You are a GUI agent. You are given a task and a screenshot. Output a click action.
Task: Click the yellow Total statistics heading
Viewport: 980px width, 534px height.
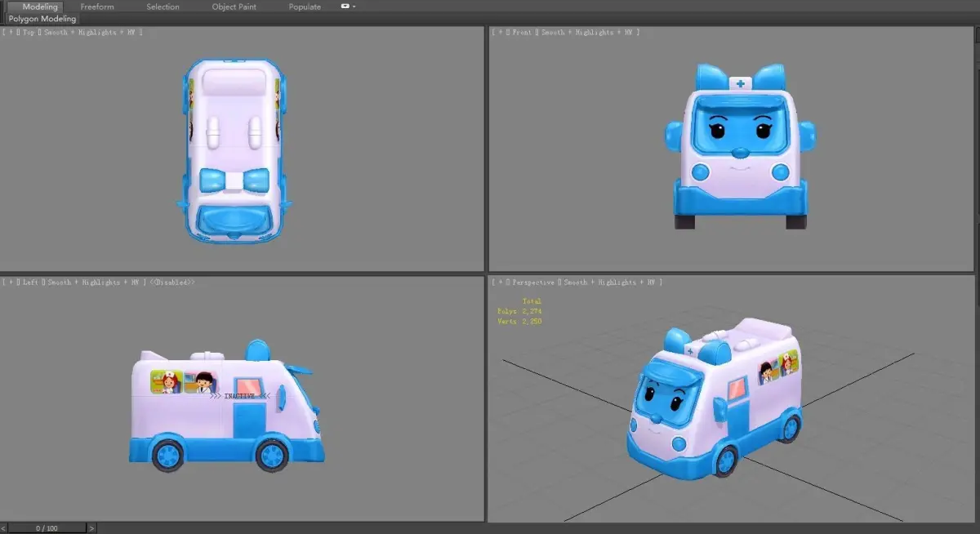(x=532, y=301)
